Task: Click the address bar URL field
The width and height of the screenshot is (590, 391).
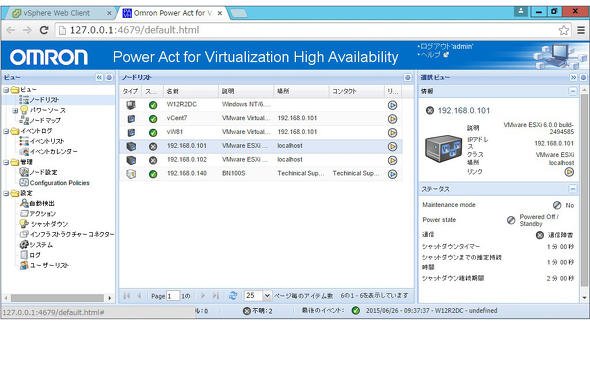Action: (x=307, y=30)
